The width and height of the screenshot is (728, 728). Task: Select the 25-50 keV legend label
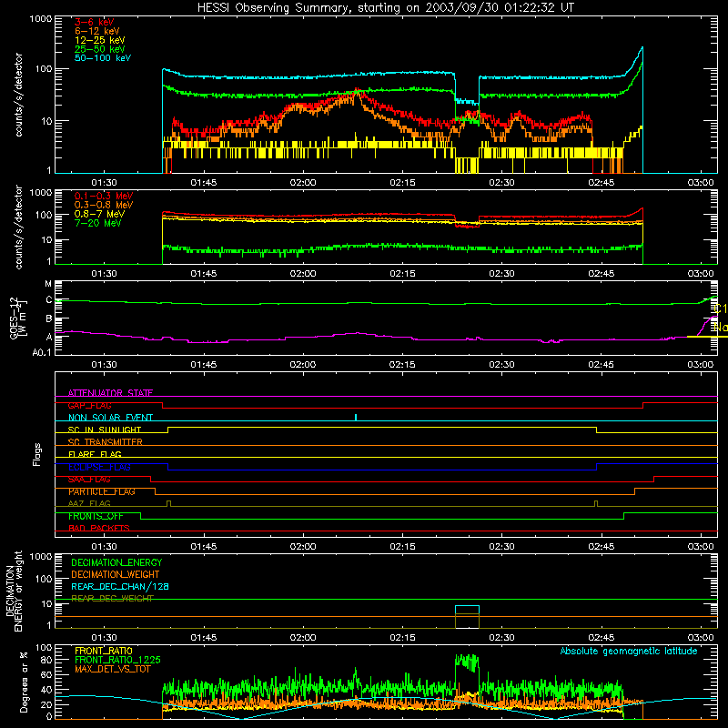pos(100,49)
